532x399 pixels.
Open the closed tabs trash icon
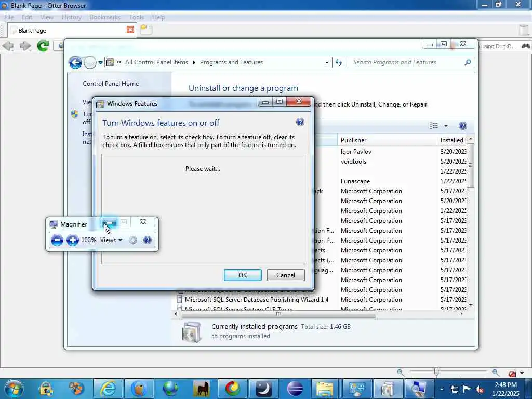tap(524, 30)
